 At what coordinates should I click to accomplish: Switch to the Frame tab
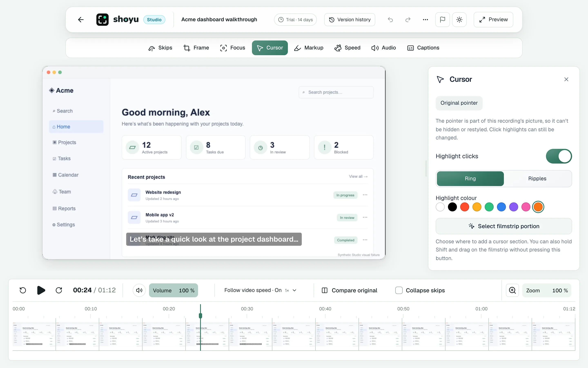[196, 48]
